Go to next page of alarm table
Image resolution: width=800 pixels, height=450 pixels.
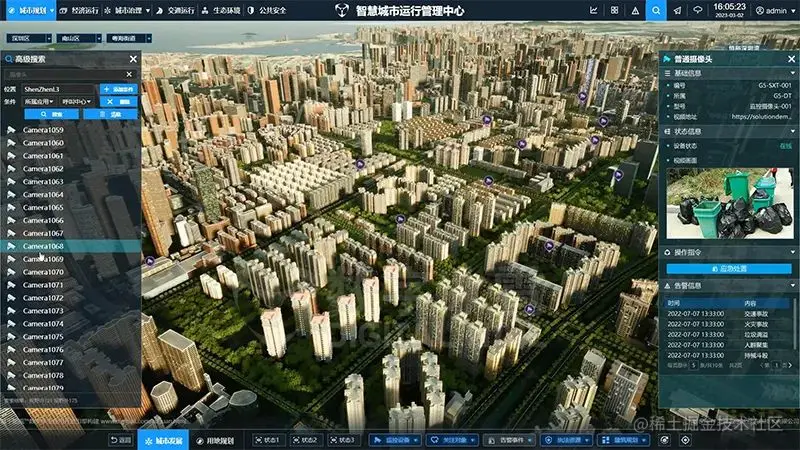(790, 365)
